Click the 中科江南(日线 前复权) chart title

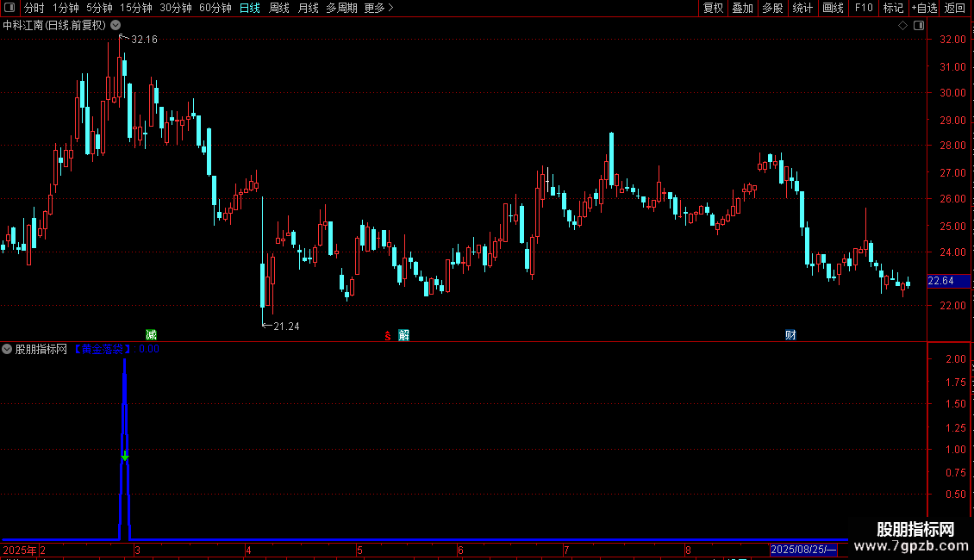click(54, 26)
